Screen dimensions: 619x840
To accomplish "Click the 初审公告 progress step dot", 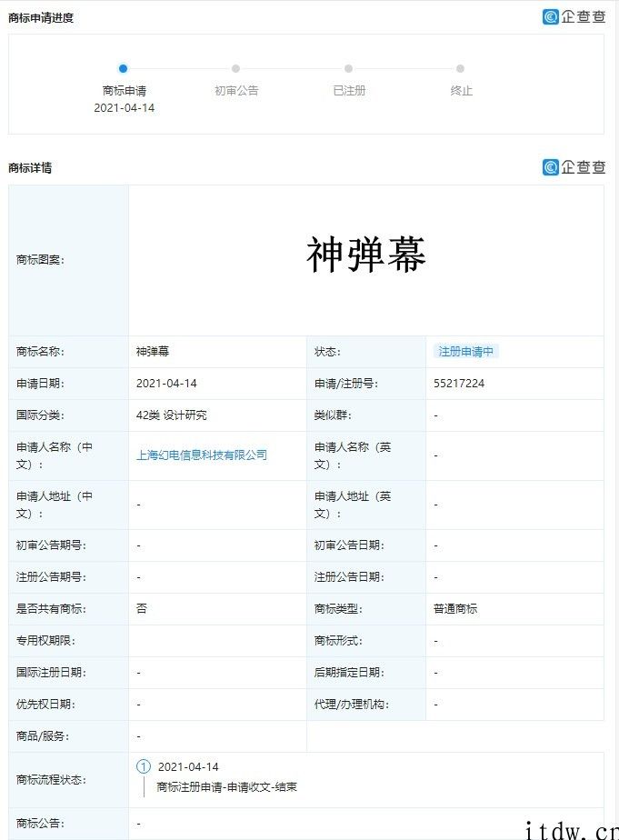I will point(235,68).
